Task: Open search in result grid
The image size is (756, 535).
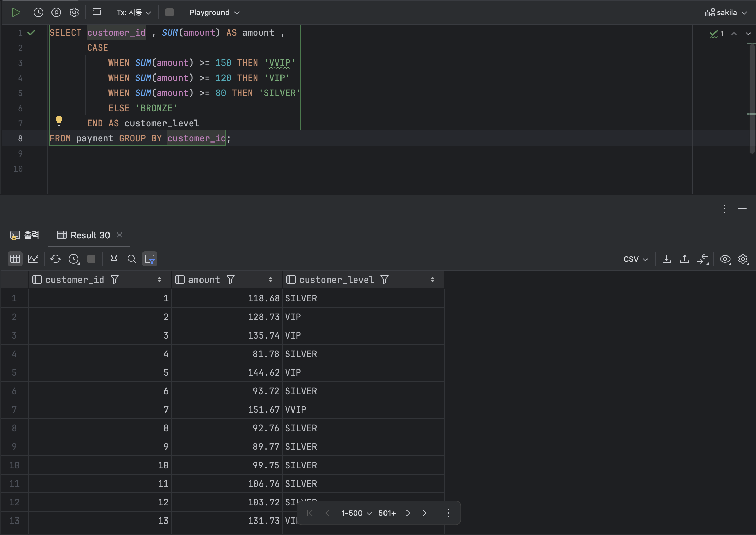Action: click(x=132, y=259)
